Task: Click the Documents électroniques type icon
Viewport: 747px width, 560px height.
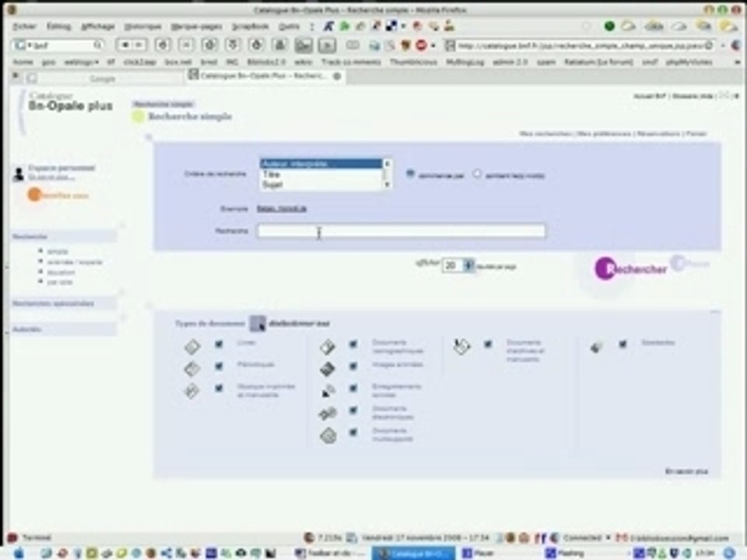Action: coord(328,413)
